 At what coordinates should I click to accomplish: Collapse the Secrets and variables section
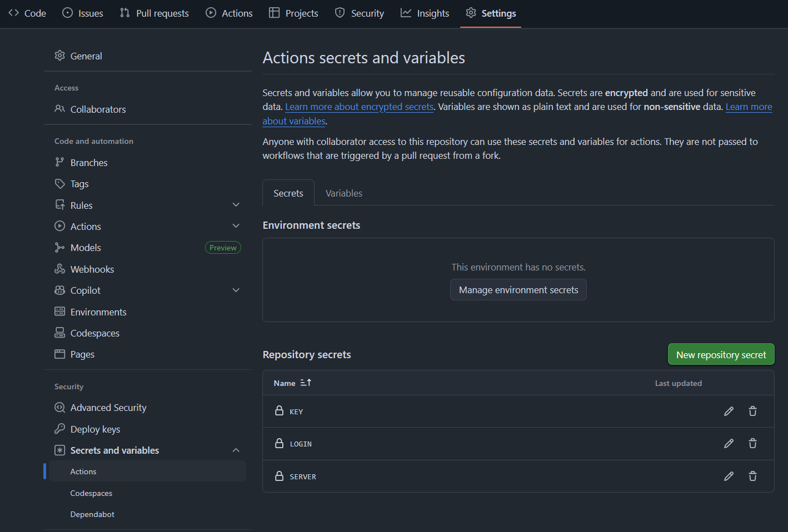(236, 450)
